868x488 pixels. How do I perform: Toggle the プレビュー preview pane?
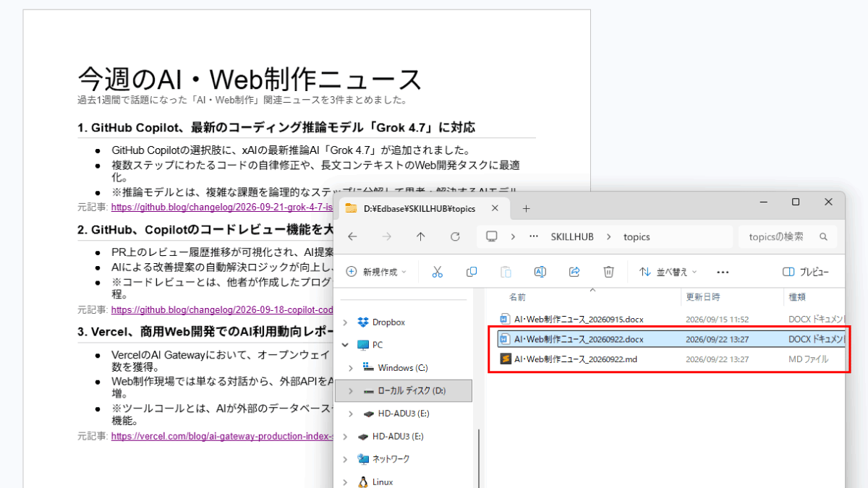coord(805,272)
